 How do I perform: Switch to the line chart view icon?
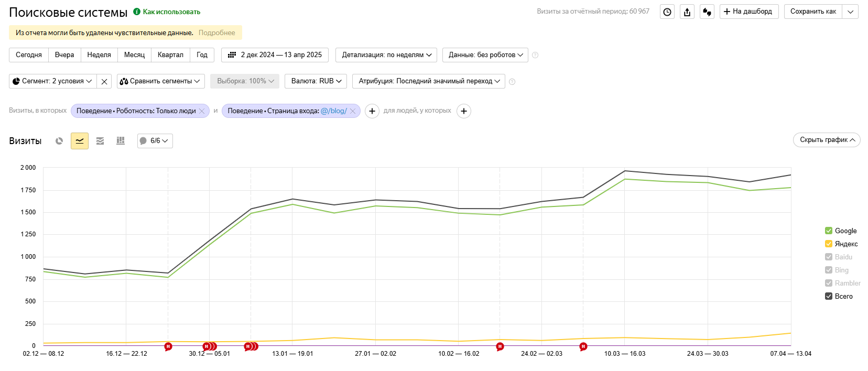pos(80,141)
